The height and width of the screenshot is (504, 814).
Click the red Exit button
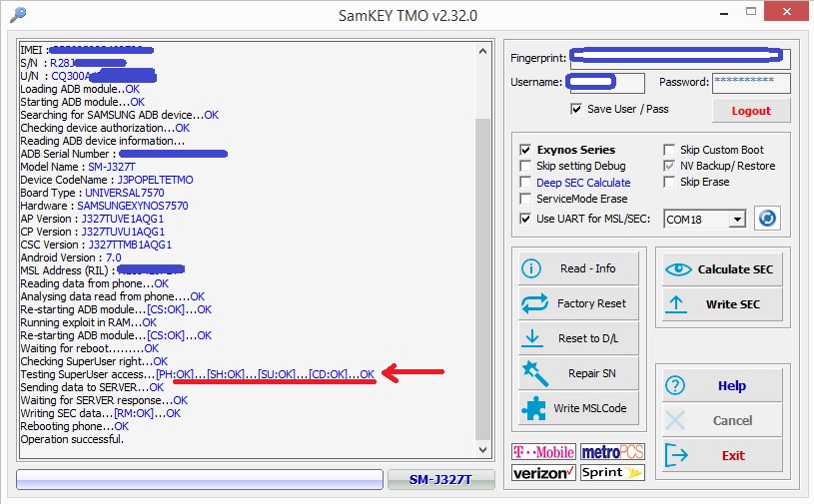pos(722,455)
